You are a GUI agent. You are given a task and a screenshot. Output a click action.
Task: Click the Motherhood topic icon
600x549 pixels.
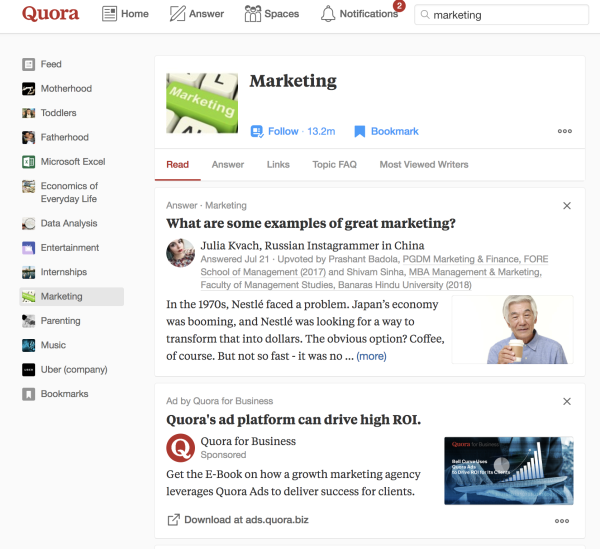(x=28, y=89)
